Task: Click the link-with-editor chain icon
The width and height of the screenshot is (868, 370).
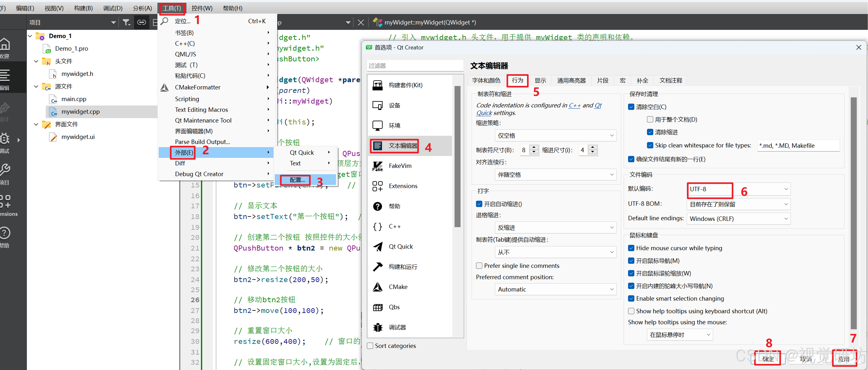Action: [141, 22]
